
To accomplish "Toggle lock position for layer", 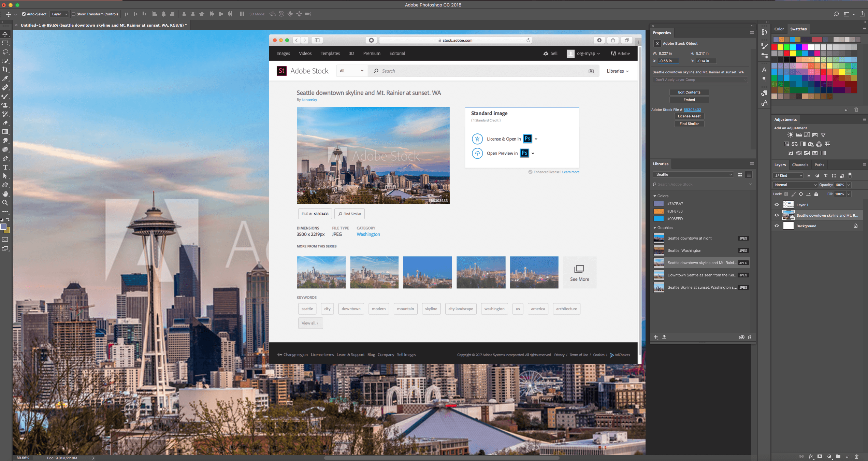I will point(801,194).
